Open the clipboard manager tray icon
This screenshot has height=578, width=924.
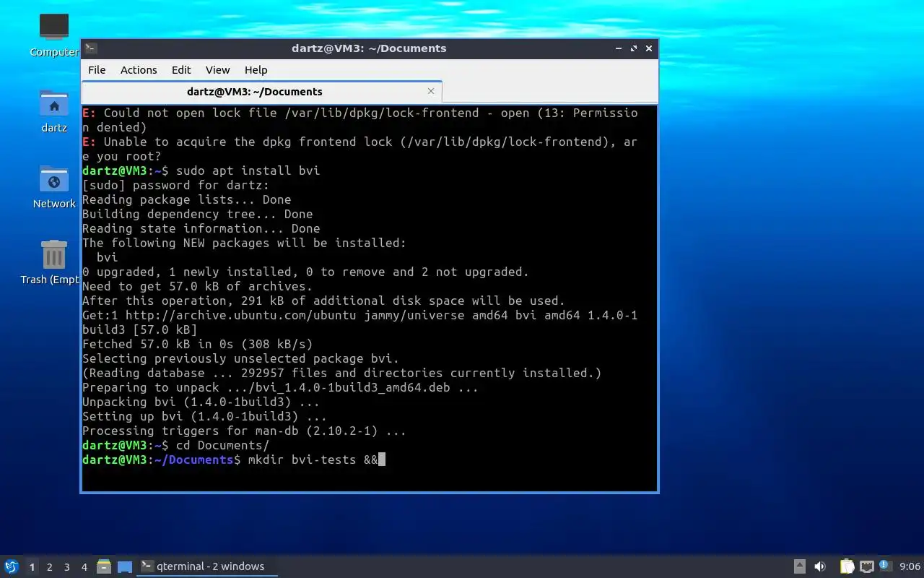[847, 566]
